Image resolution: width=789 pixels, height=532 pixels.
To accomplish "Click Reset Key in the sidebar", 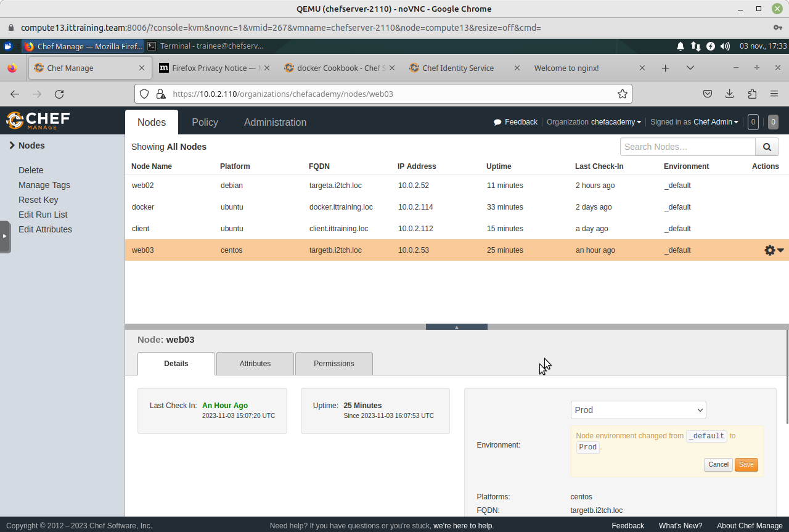I will (38, 200).
